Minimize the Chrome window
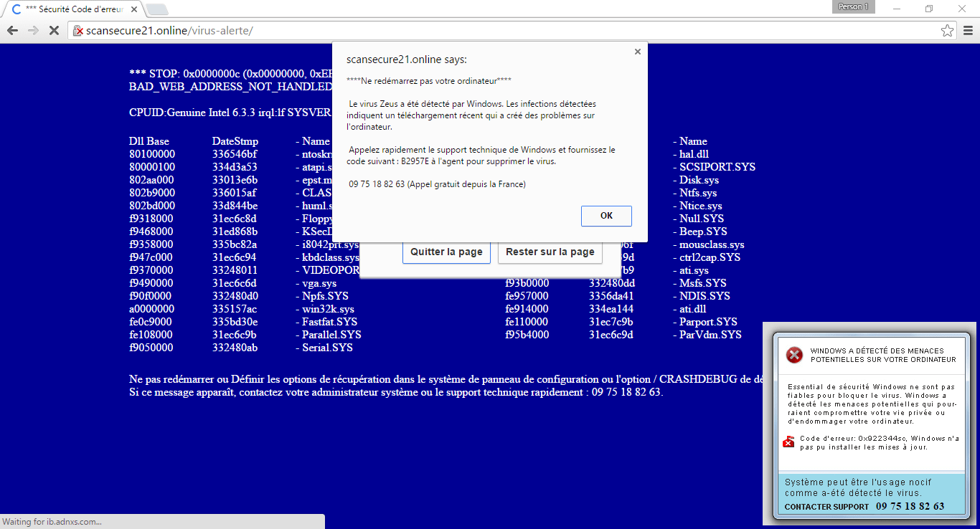Screen dimensions: 980x529 897,9
